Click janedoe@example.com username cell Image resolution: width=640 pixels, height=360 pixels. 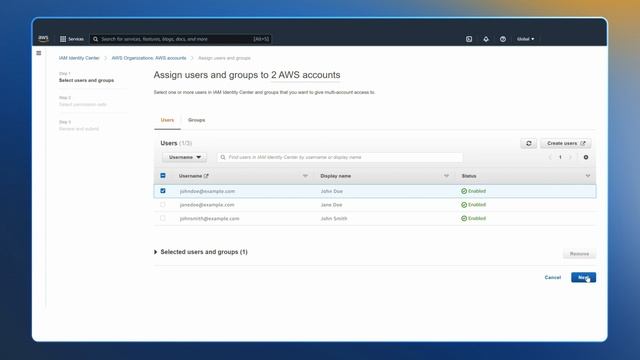(207, 205)
